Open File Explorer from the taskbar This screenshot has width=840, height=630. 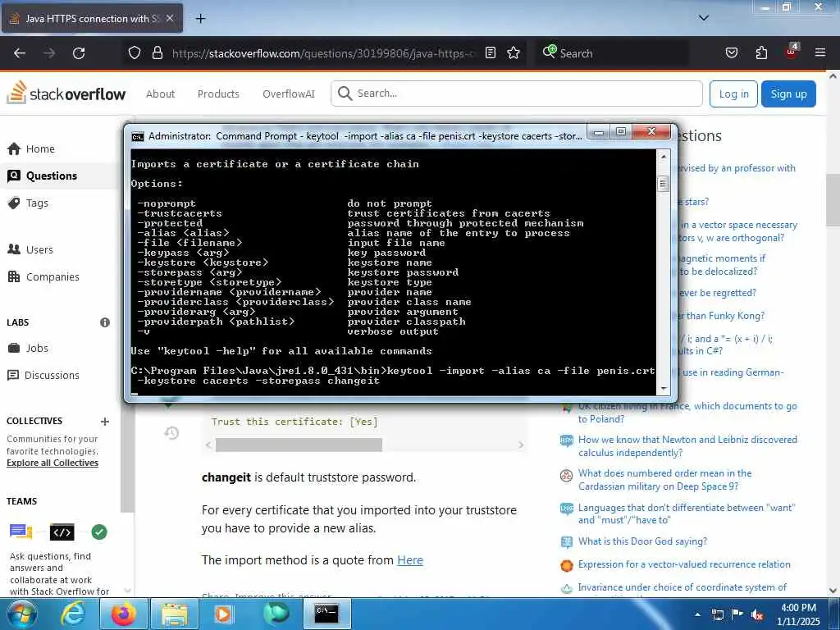[x=175, y=614]
